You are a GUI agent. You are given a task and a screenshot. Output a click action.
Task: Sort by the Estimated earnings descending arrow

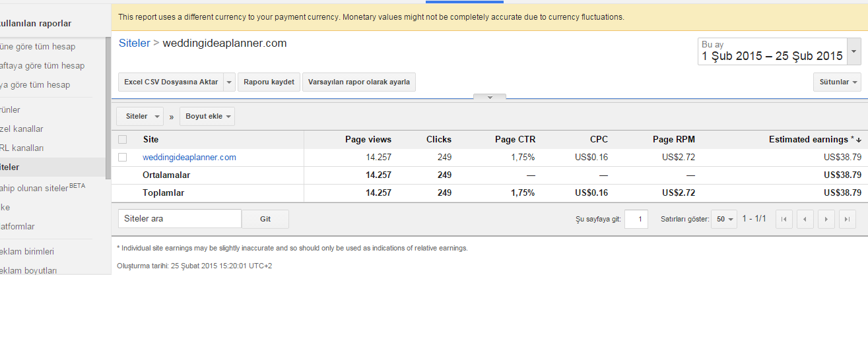859,140
